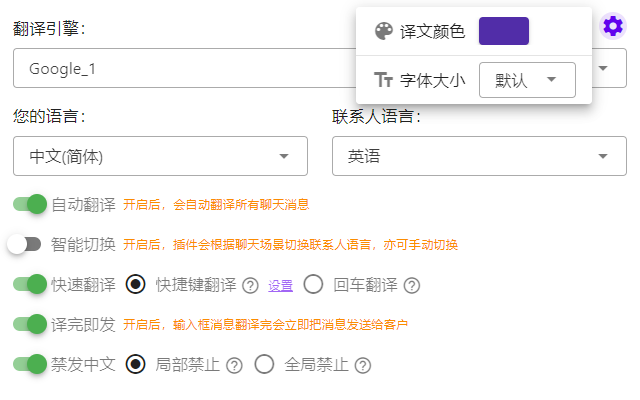640x400 pixels.
Task: Select the 回车翻译 radio button
Action: tap(313, 284)
